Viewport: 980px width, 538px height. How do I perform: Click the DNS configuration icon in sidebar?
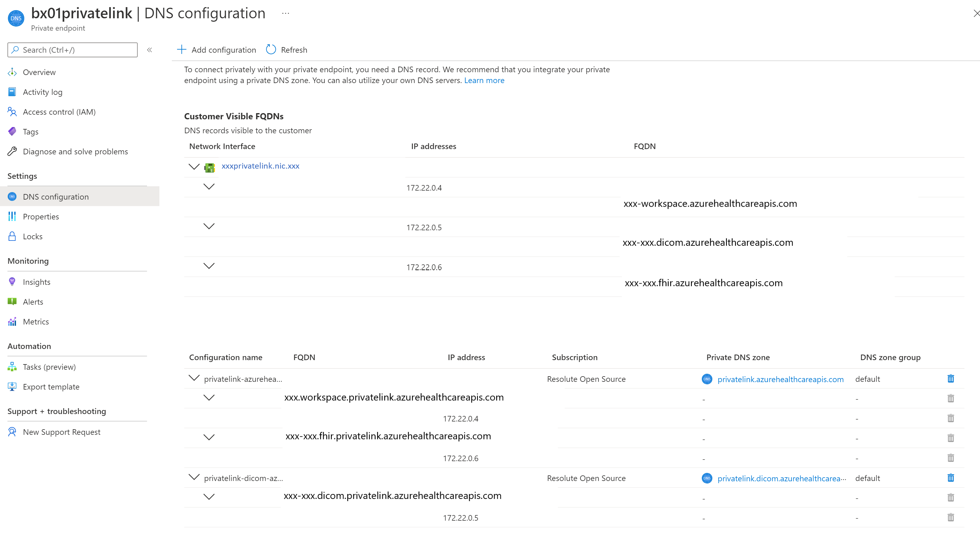tap(12, 196)
